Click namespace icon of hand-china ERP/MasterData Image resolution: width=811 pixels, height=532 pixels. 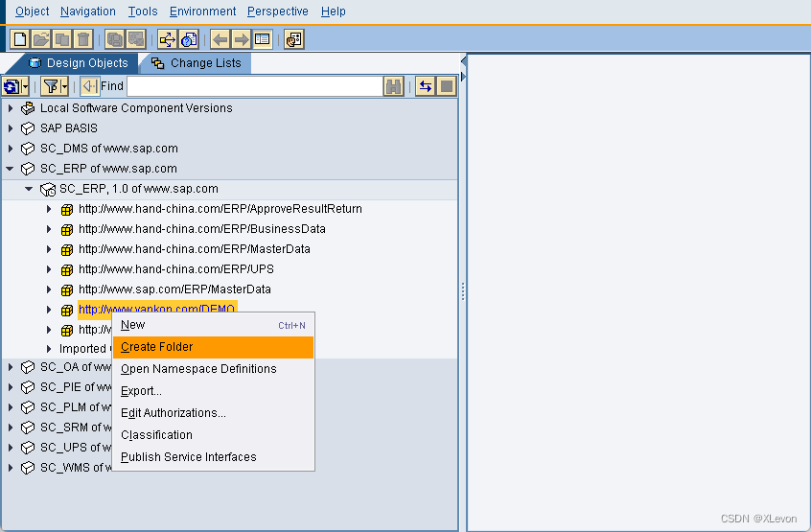click(67, 250)
